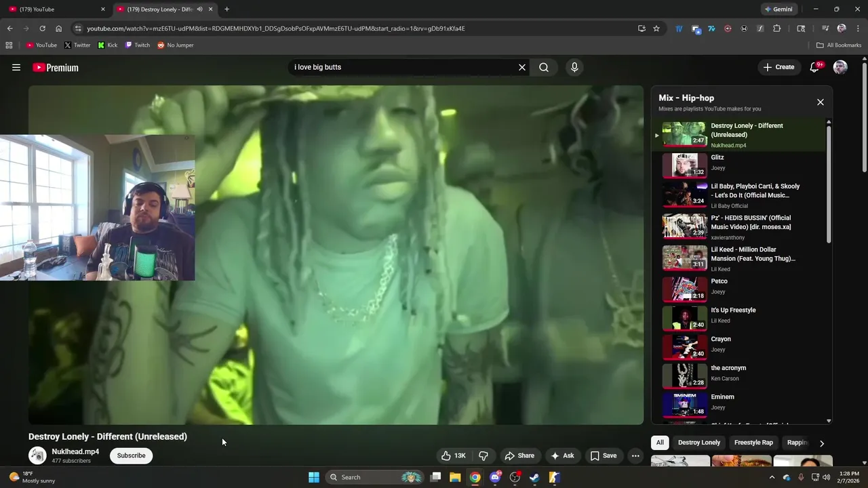The image size is (868, 488).
Task: Open Chrome media controls icon
Action: 825,28
